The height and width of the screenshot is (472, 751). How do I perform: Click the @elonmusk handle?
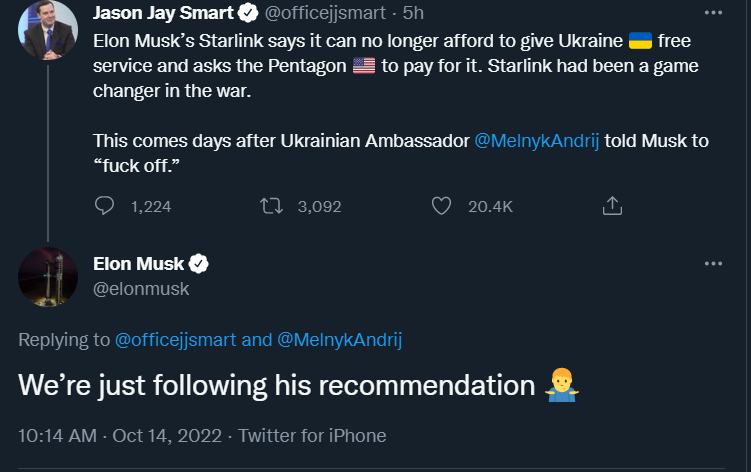pos(141,288)
